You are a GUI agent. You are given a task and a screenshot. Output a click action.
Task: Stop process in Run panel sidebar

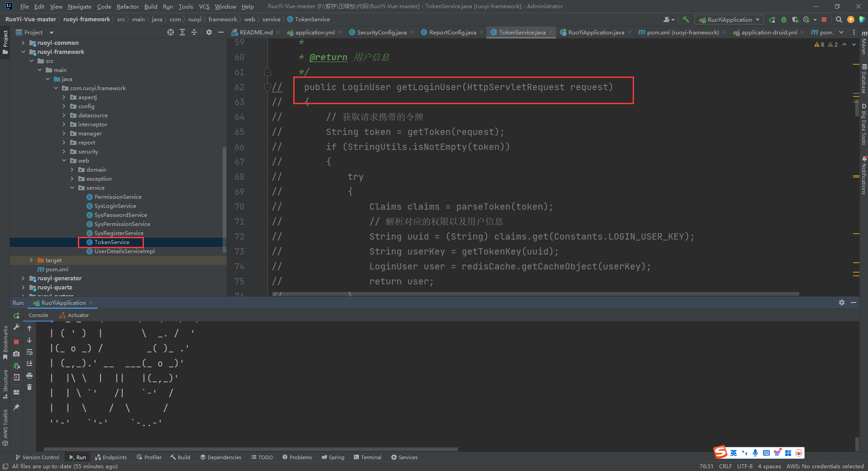(x=16, y=341)
